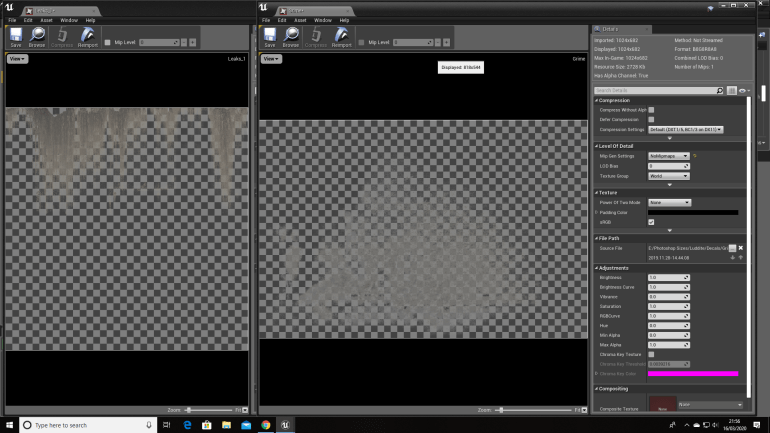Screen dimensions: 770x433
Task: Show advanced options under Compression section
Action: pyautogui.click(x=669, y=138)
